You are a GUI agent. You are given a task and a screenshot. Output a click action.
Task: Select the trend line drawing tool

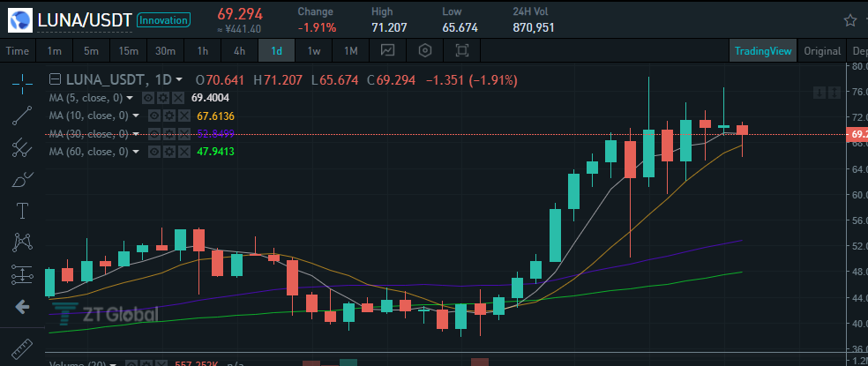(x=22, y=115)
